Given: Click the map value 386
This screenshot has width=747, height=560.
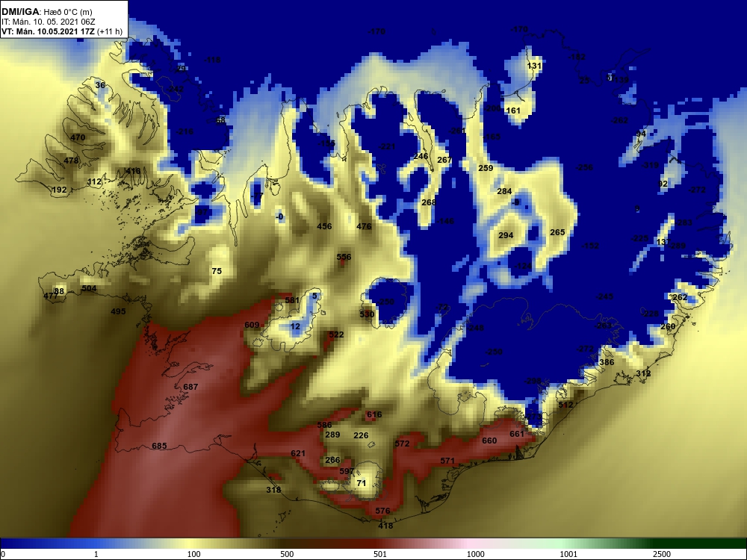Looking at the screenshot, I should 607,362.
